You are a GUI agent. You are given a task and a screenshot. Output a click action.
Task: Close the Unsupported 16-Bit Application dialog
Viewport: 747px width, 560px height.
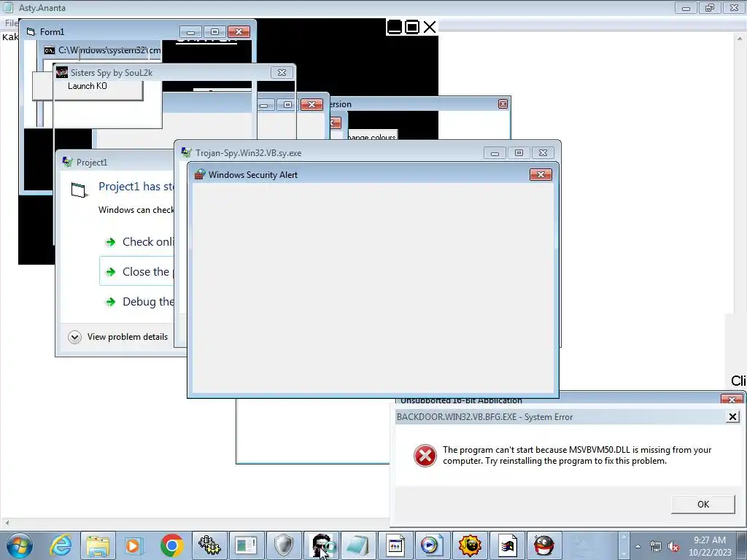click(x=731, y=399)
